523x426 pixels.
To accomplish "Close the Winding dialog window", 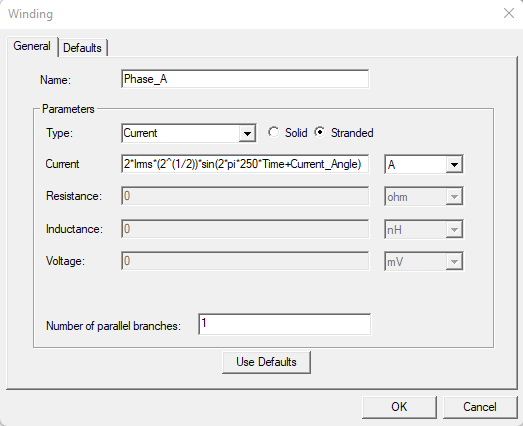I will click(509, 14).
